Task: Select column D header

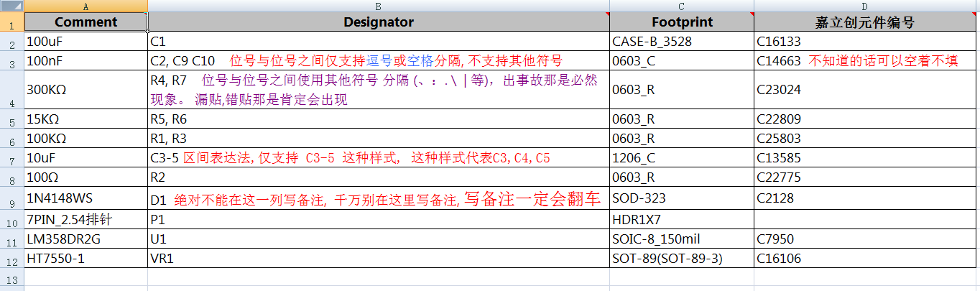Action: click(x=866, y=6)
